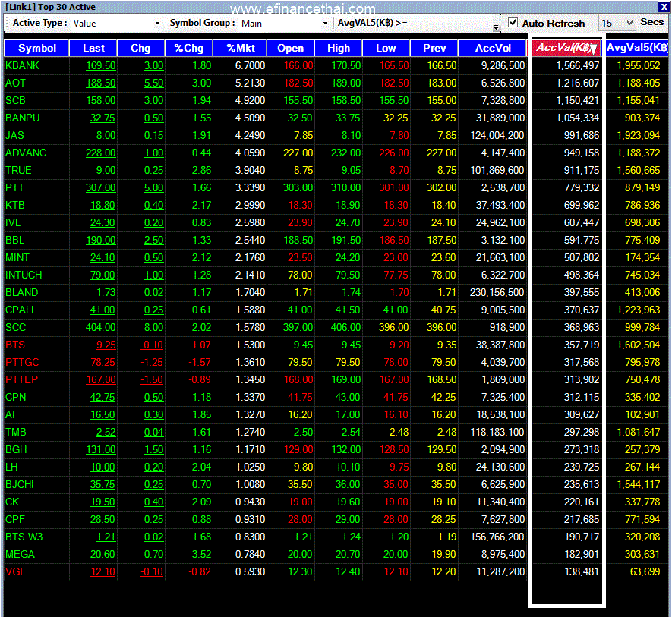Select the SCB symbol
This screenshot has width=672, height=617.
(15, 101)
